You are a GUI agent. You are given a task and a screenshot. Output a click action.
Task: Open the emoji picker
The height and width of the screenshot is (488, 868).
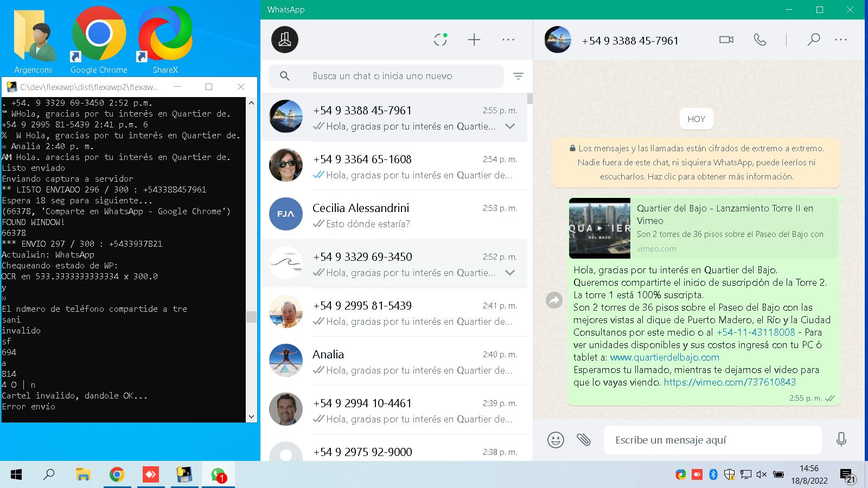pyautogui.click(x=556, y=440)
